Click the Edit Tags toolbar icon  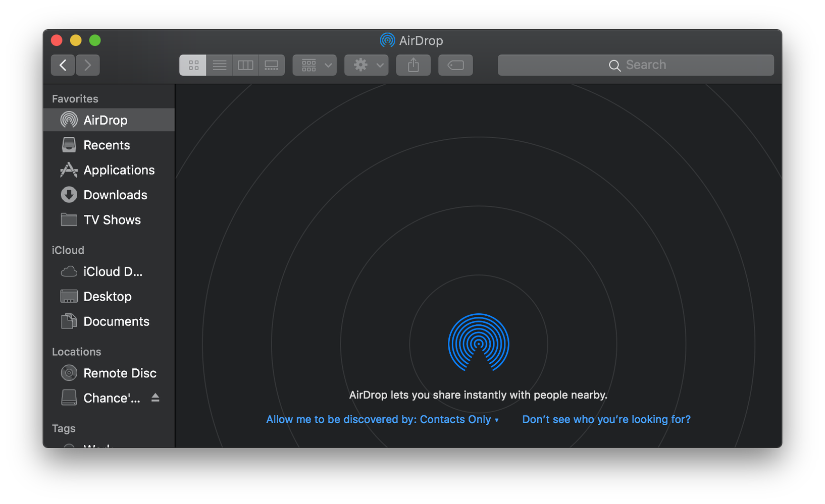click(x=455, y=65)
